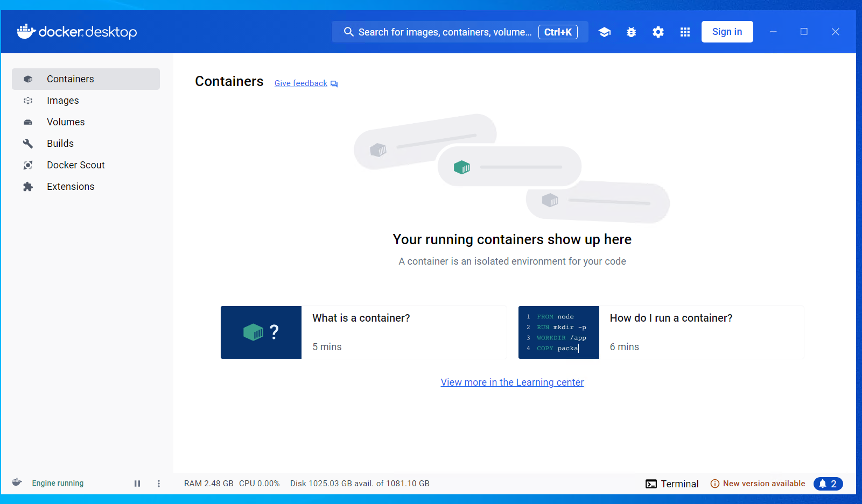862x504 pixels.
Task: Open the 'What is a container?' thumbnail
Action: (261, 332)
